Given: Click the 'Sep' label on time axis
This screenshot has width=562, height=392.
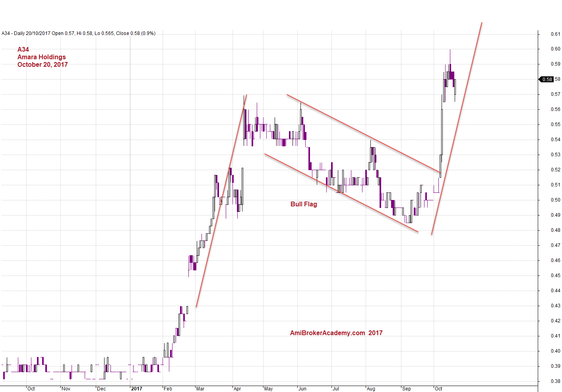Looking at the screenshot, I should pyautogui.click(x=406, y=389).
